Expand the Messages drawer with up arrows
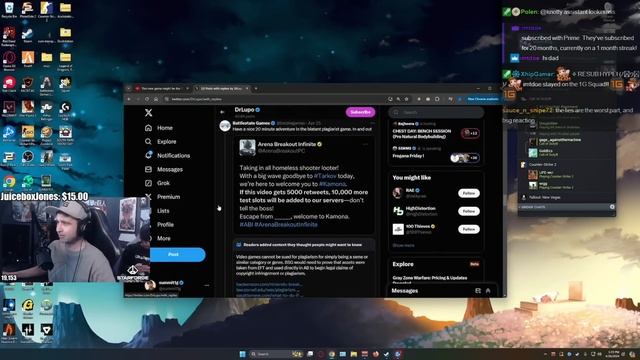Screen dimensions: 640x360 tap(488, 291)
